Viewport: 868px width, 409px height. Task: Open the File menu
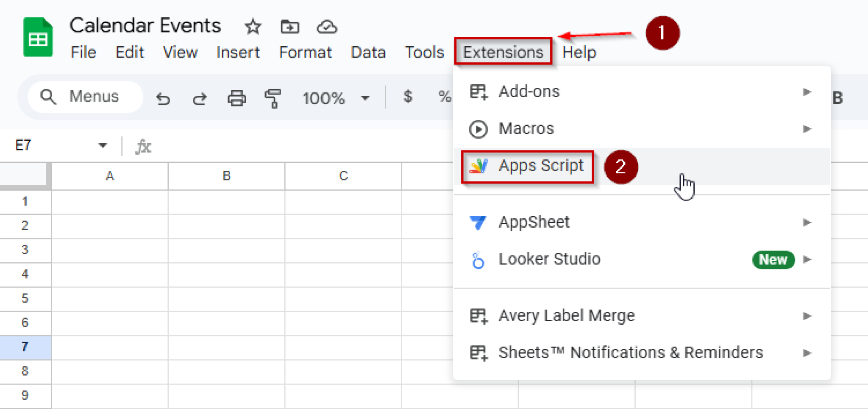tap(83, 52)
